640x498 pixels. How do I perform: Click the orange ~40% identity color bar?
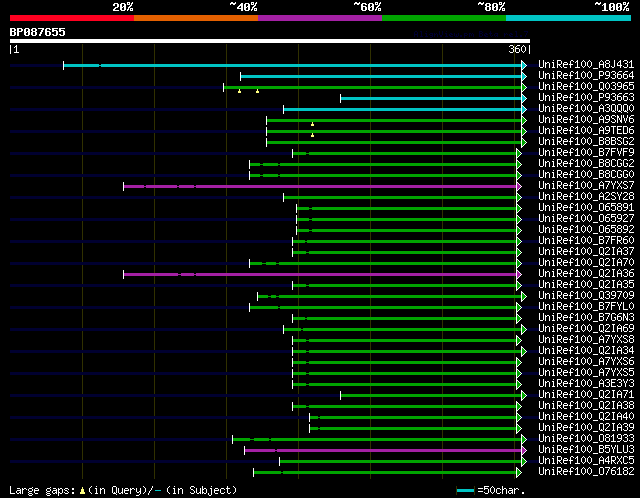pos(196,18)
